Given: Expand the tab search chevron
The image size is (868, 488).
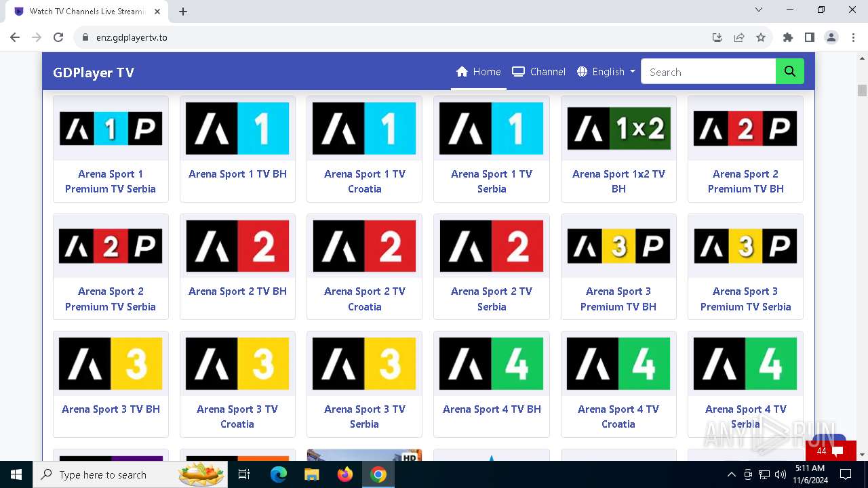Looking at the screenshot, I should (x=759, y=9).
